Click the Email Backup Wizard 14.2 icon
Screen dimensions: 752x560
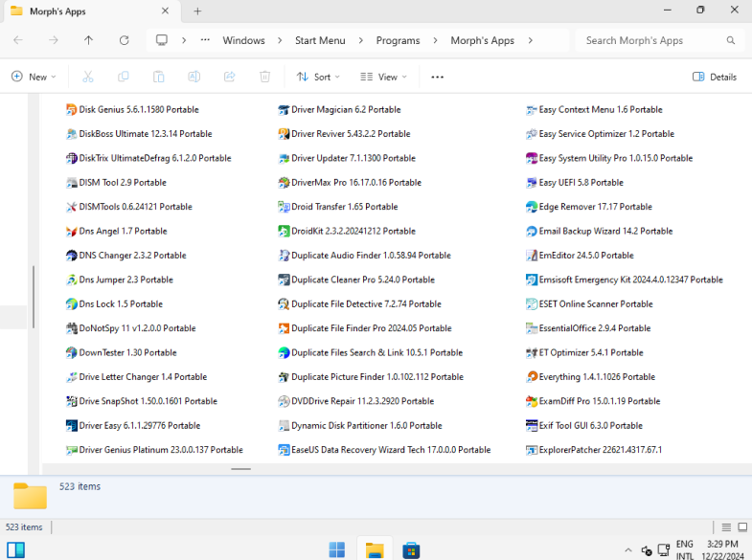532,232
